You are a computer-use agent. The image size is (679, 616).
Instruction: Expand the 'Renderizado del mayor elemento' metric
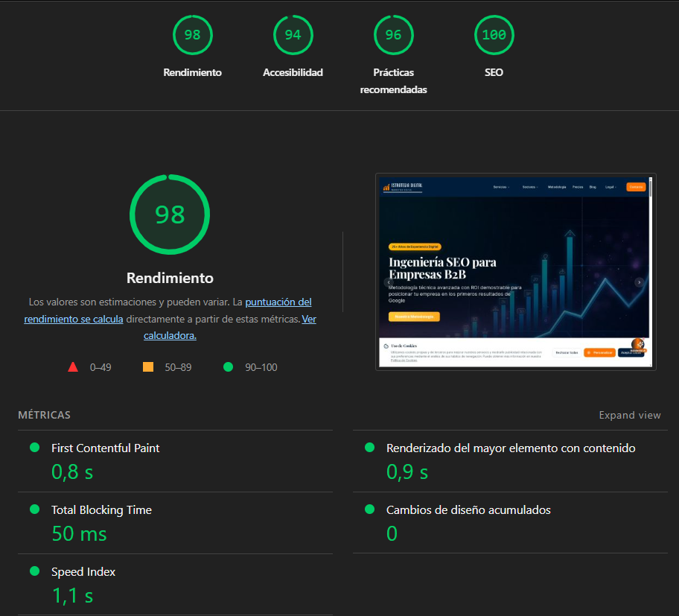pyautogui.click(x=510, y=461)
